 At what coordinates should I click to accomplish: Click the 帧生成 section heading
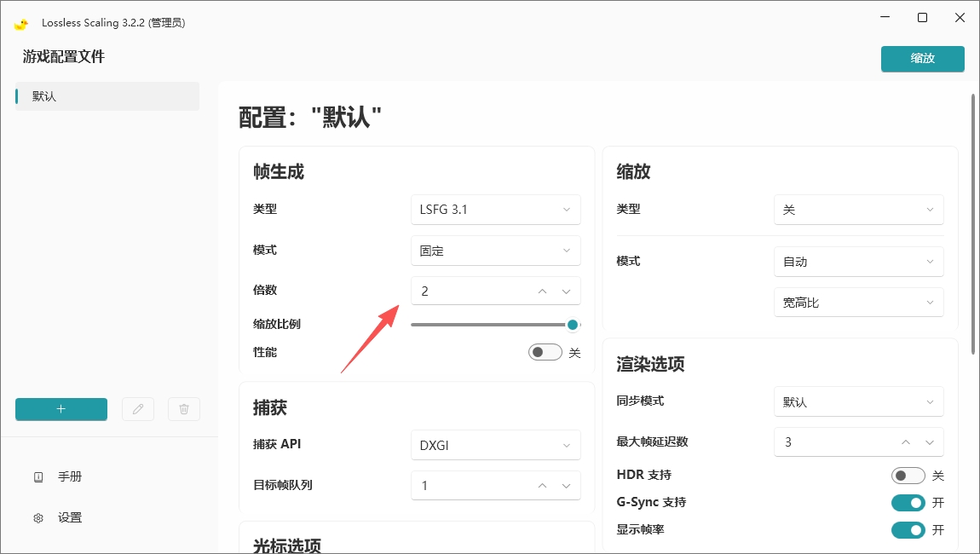[x=279, y=172]
